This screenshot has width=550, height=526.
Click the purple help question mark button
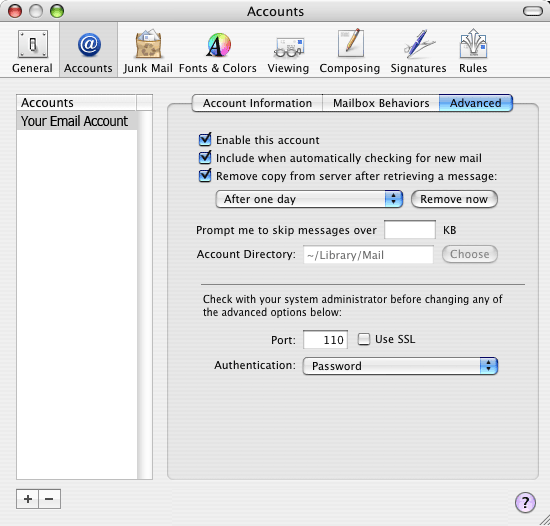click(525, 502)
